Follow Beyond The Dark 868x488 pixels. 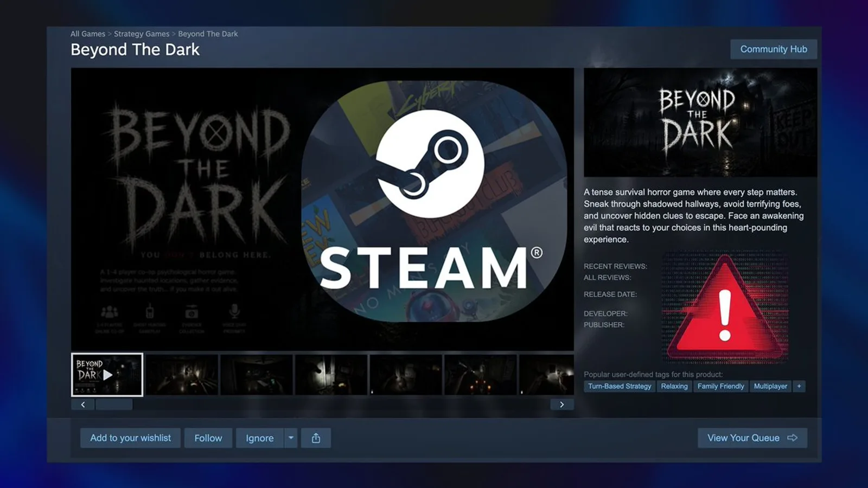[x=208, y=438]
